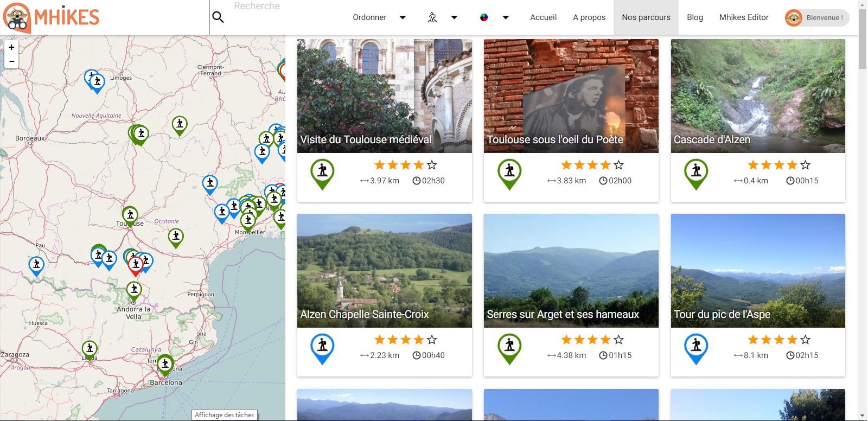The image size is (868, 421).
Task: Zoom in on the map
Action: 11,47
